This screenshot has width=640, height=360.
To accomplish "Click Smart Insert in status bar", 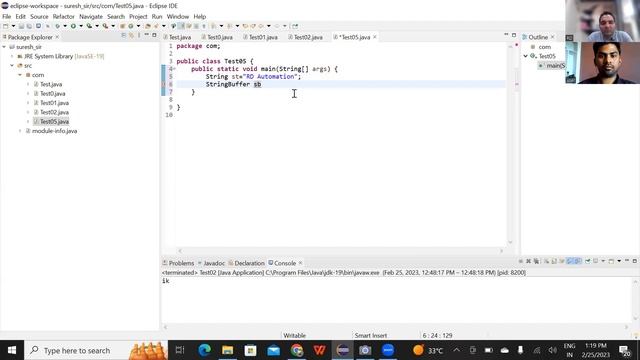I will [x=371, y=336].
